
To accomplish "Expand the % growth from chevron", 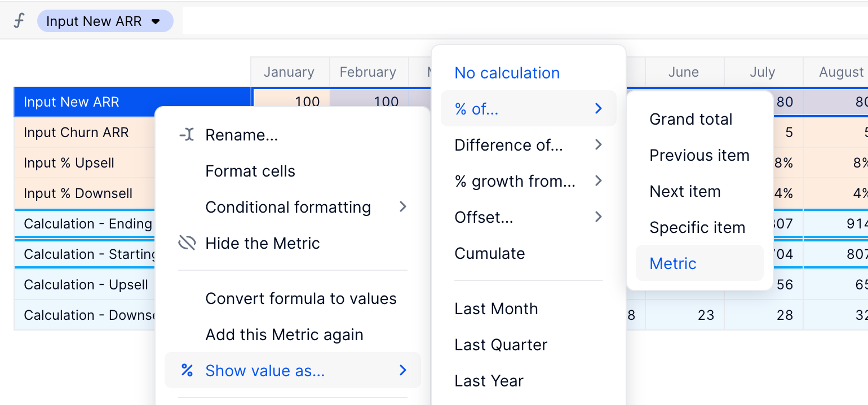I will 599,181.
